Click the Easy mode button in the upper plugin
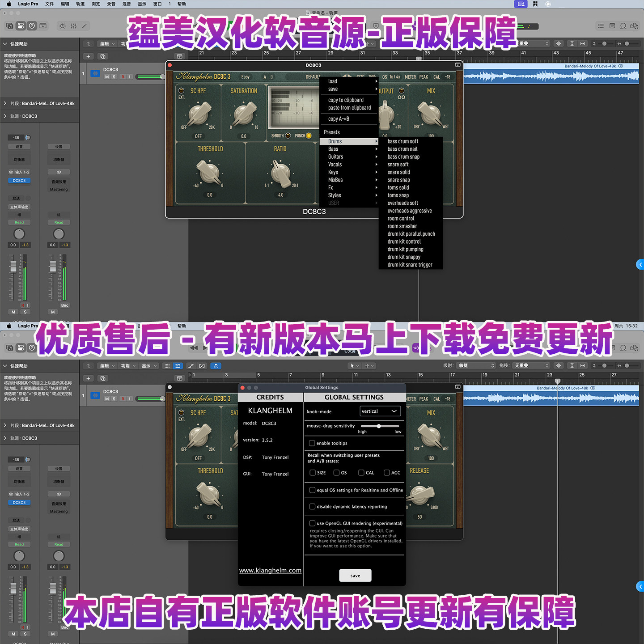 pos(246,77)
